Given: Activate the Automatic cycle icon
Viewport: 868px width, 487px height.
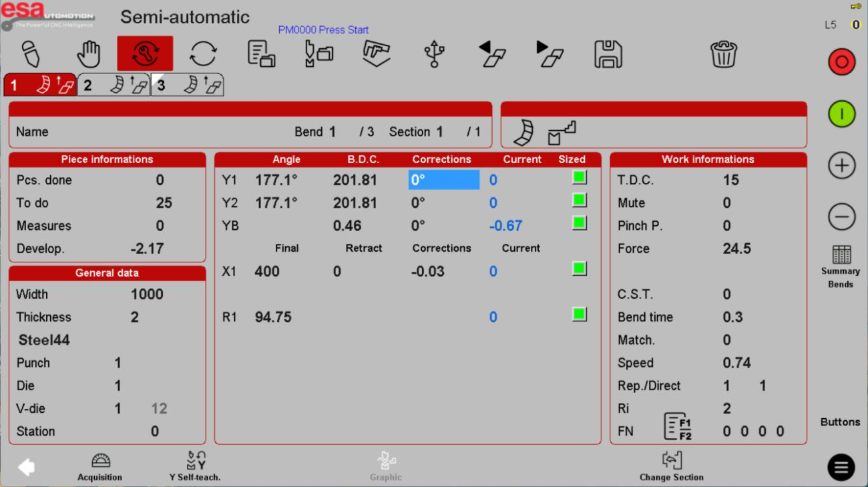Looking at the screenshot, I should [x=203, y=53].
